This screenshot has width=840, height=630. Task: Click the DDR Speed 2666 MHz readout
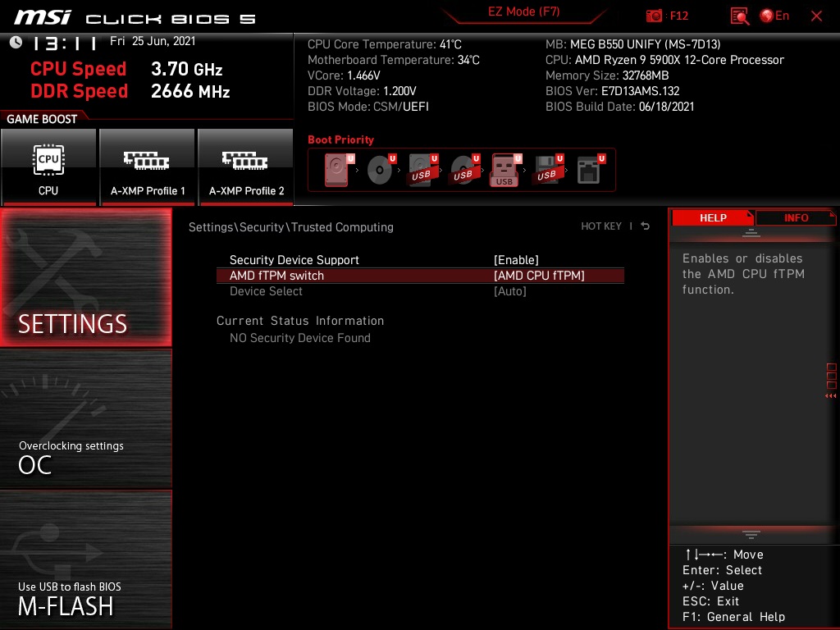pos(130,91)
